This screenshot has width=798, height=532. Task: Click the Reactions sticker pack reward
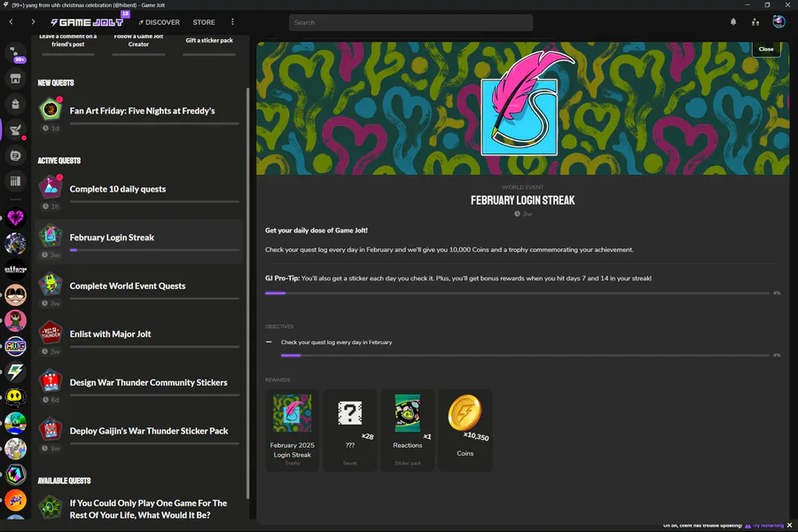tap(408, 430)
